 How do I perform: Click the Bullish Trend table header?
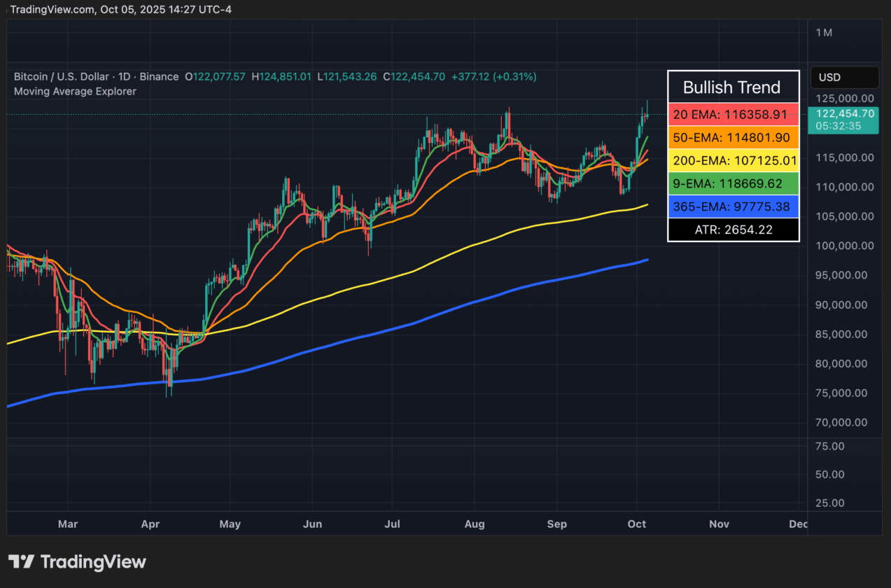pos(732,87)
